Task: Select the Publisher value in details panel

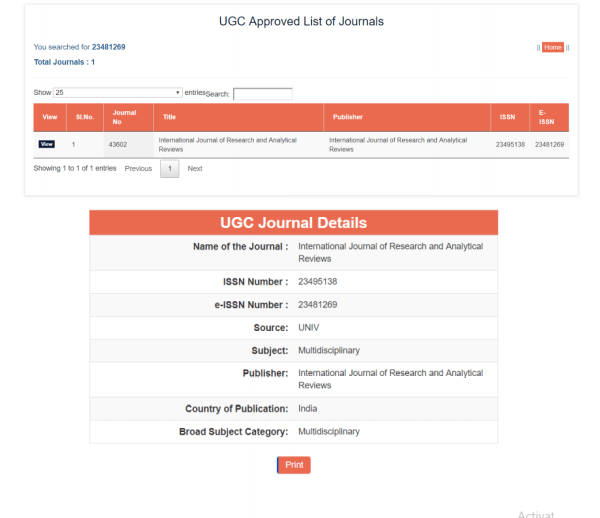Action: (x=391, y=379)
